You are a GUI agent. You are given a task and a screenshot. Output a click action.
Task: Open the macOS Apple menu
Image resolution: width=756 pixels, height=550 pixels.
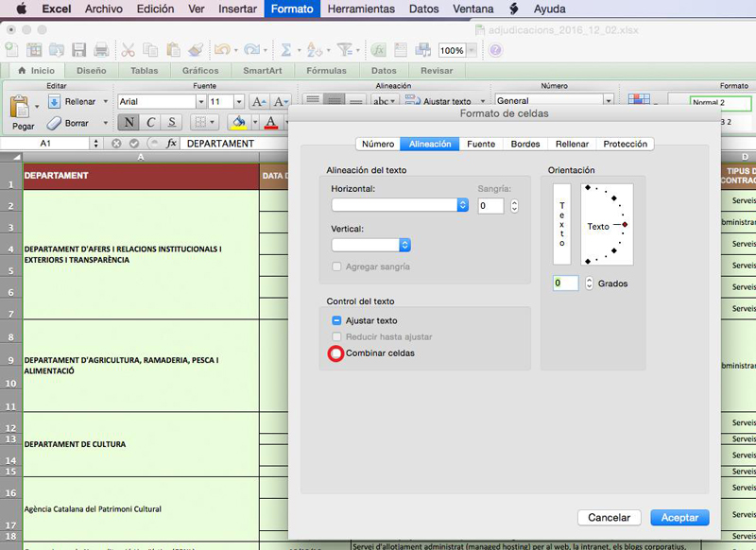[22, 9]
